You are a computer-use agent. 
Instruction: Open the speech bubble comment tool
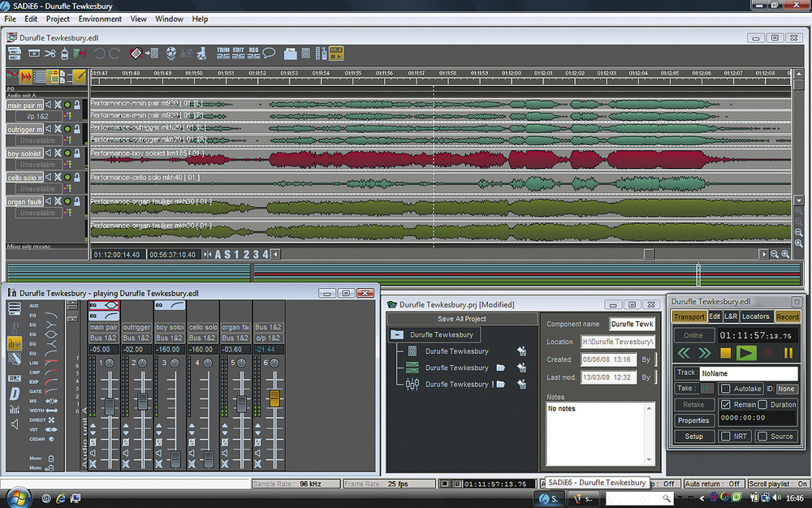point(269,54)
